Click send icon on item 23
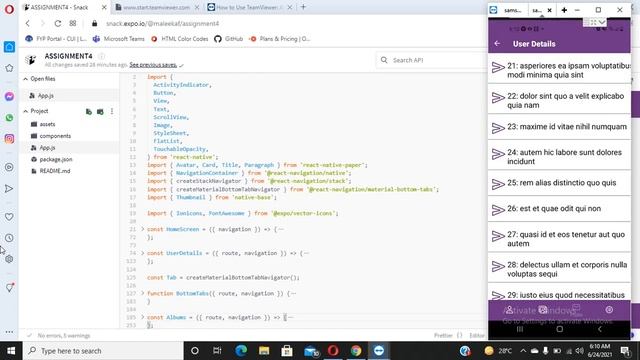The width and height of the screenshot is (640, 360). point(498,128)
